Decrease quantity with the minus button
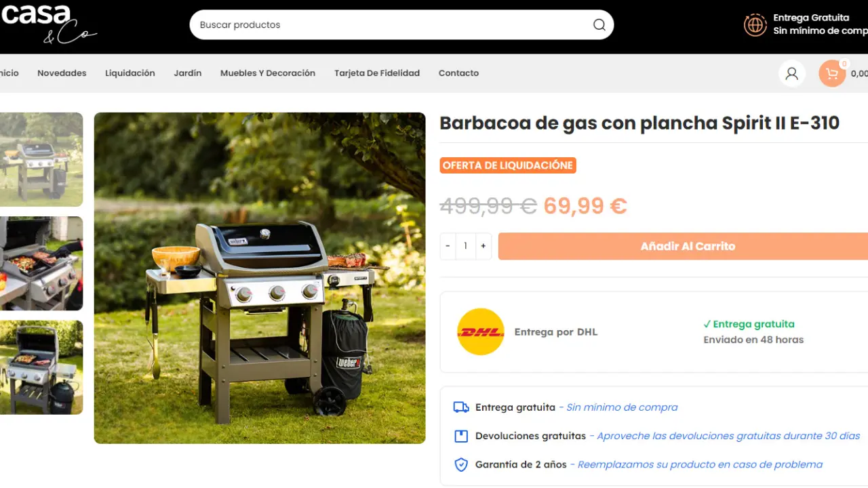This screenshot has height=488, width=868. [x=448, y=246]
